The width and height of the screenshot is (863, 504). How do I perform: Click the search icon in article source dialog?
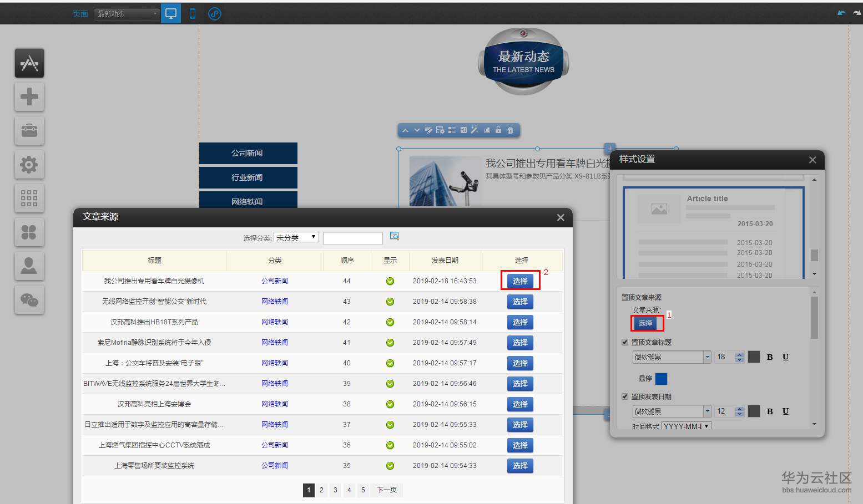coord(395,236)
